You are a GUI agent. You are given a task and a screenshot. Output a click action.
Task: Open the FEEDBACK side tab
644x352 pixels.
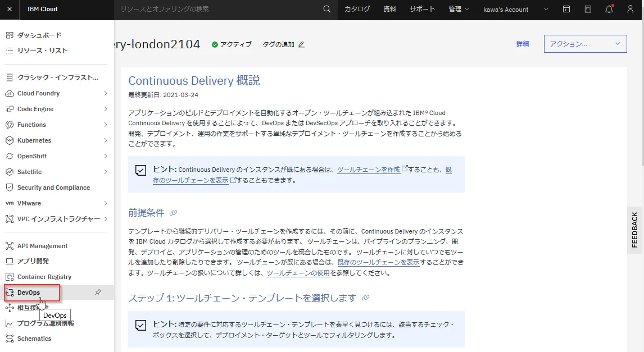(x=635, y=230)
